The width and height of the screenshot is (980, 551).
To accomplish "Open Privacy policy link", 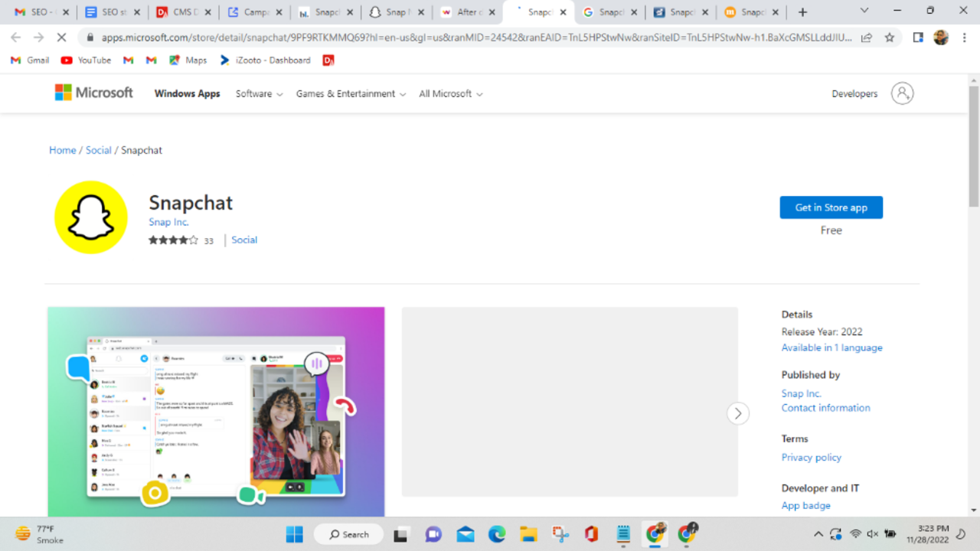I will point(811,457).
